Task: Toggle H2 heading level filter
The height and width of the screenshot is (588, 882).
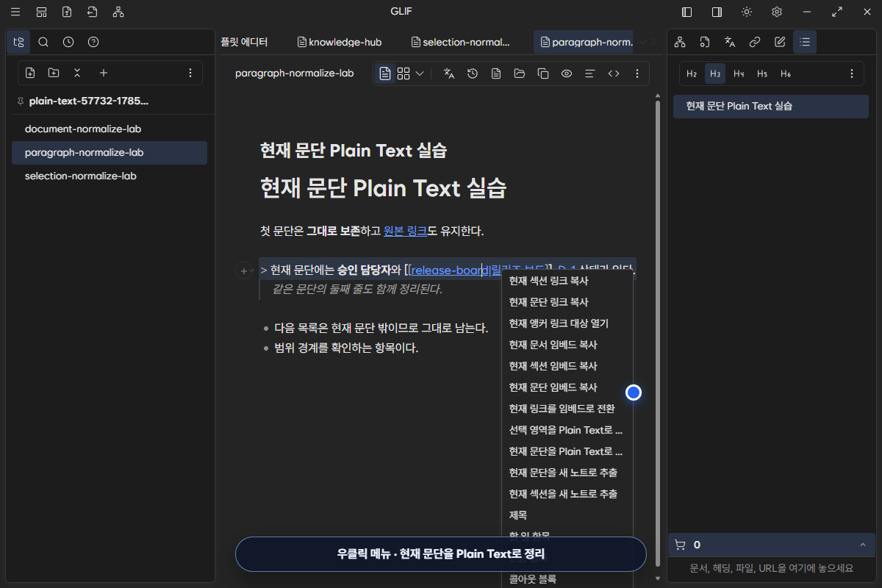Action: click(x=692, y=73)
